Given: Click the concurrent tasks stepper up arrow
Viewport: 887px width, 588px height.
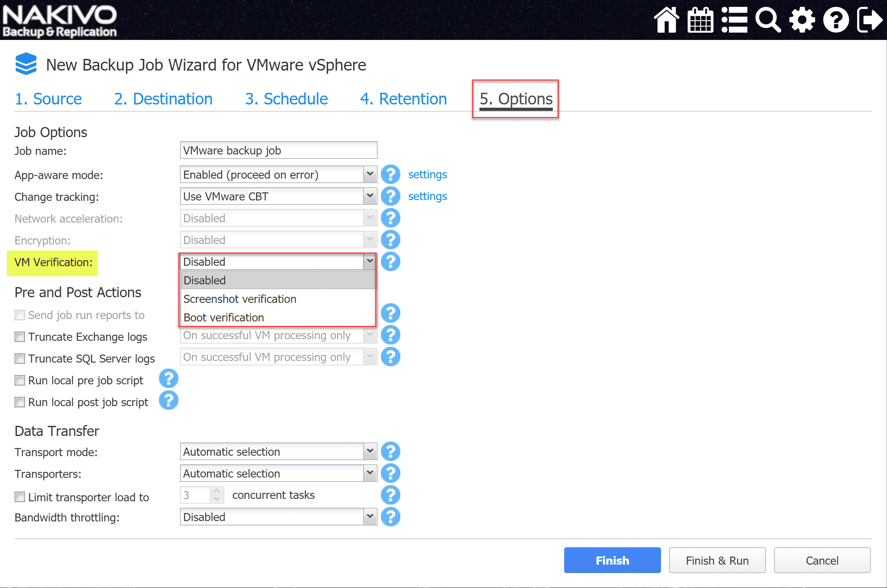Looking at the screenshot, I should (217, 490).
